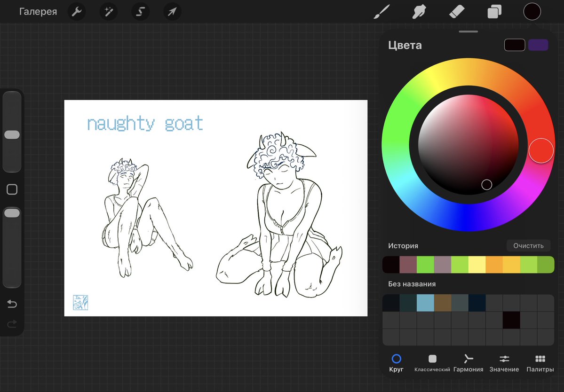Screen dimensions: 564x392
Task: Open the Adjustments magic wand menu
Action: tap(108, 11)
